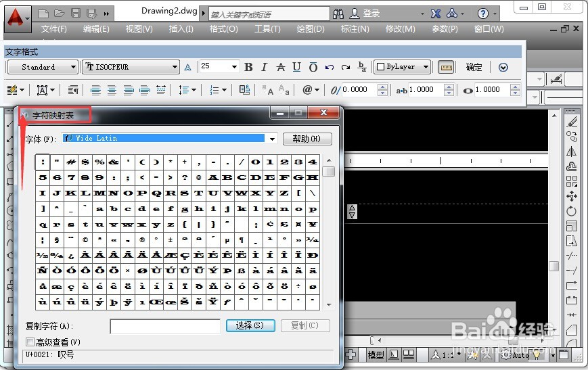Click the Open folder icon in quick access toolbar

point(60,14)
